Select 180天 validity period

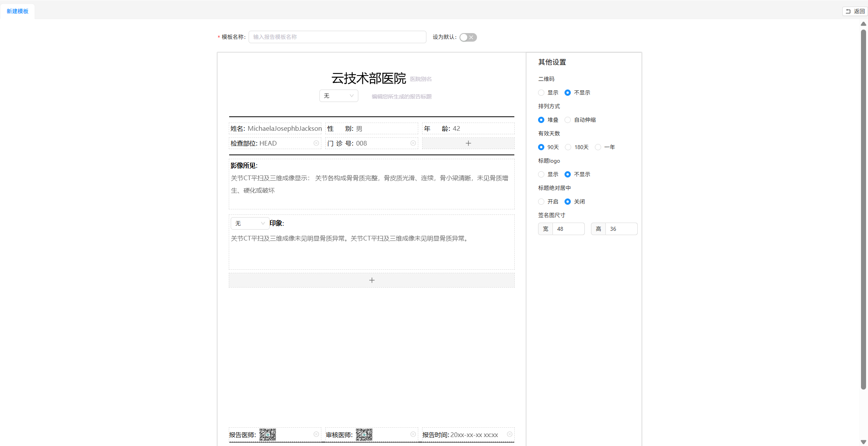point(568,147)
